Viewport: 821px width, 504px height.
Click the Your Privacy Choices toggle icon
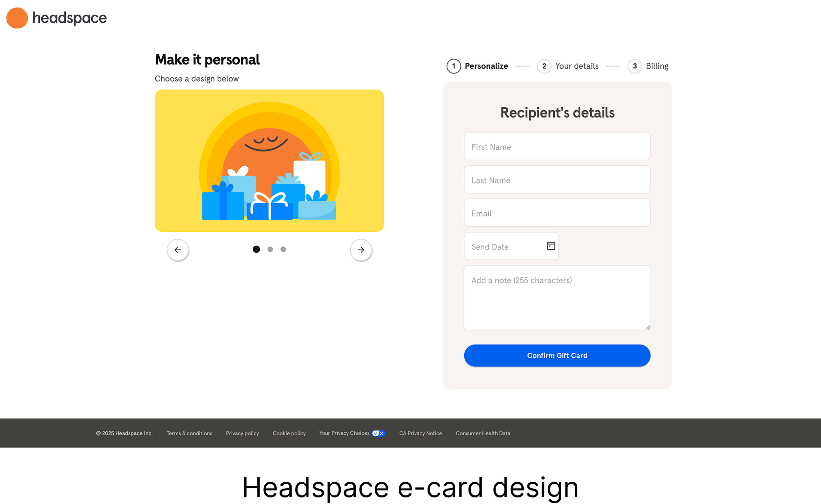(378, 433)
